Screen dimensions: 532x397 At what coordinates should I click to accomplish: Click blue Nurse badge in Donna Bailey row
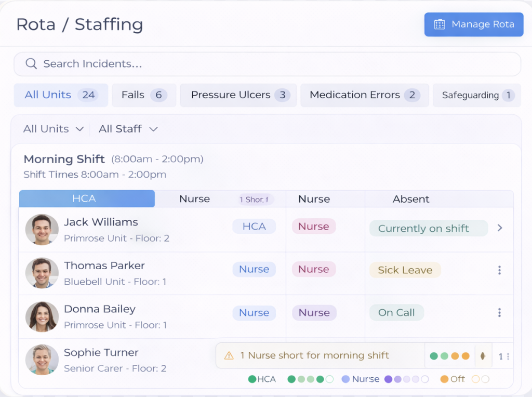point(254,312)
